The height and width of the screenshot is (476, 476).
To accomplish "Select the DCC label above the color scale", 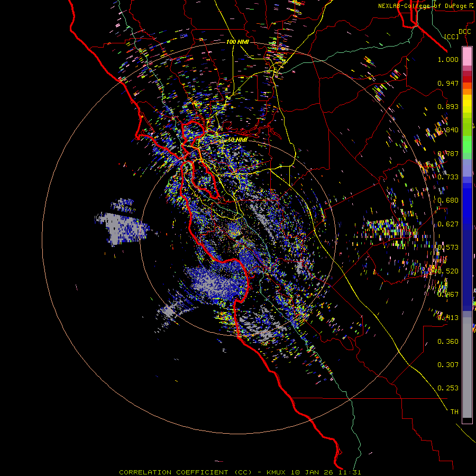I will (x=464, y=32).
